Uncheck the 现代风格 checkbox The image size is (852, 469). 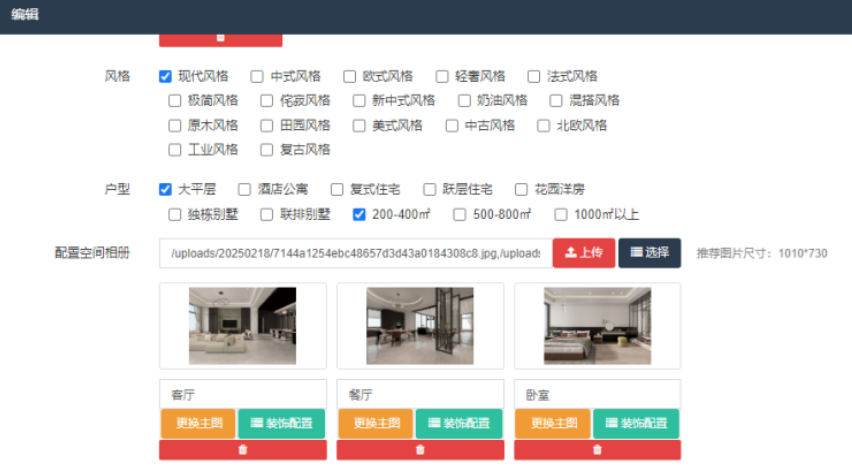click(165, 76)
